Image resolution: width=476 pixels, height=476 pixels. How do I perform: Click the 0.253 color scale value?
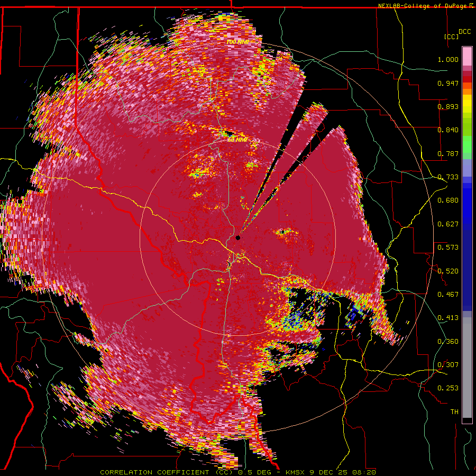coord(448,388)
